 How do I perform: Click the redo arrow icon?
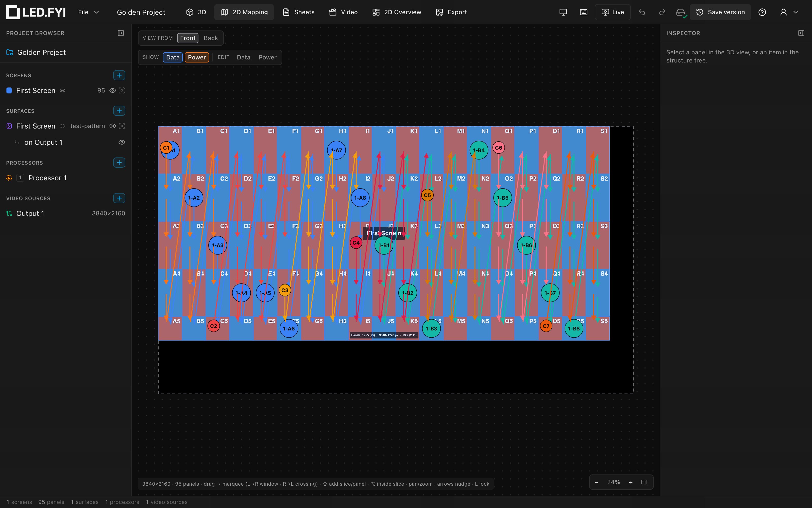(x=662, y=12)
